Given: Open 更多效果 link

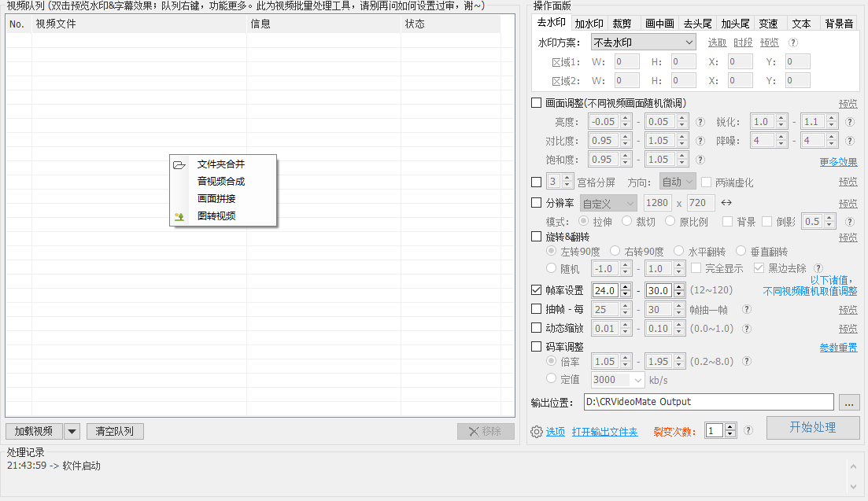Looking at the screenshot, I should pos(838,162).
